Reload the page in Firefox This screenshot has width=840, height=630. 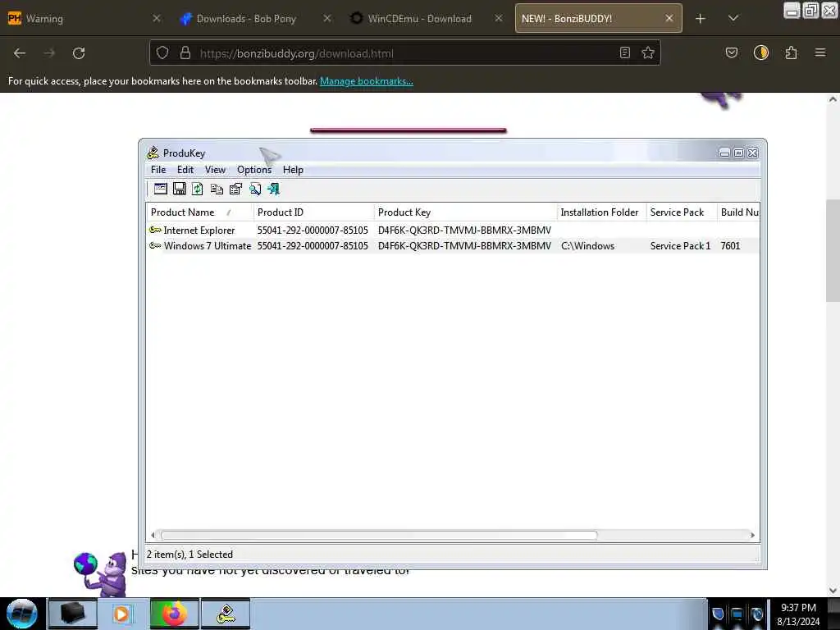pos(79,53)
